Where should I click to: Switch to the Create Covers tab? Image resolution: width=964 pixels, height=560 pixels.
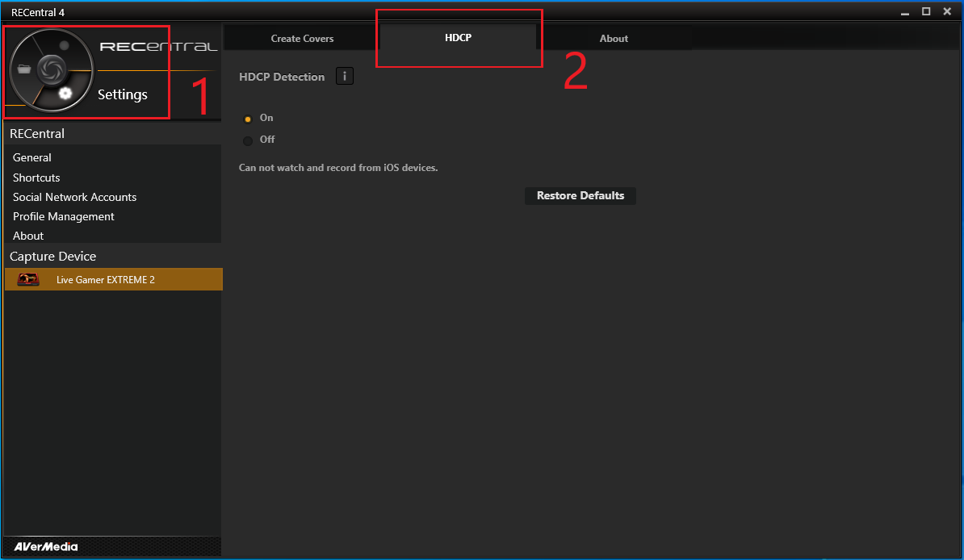302,38
